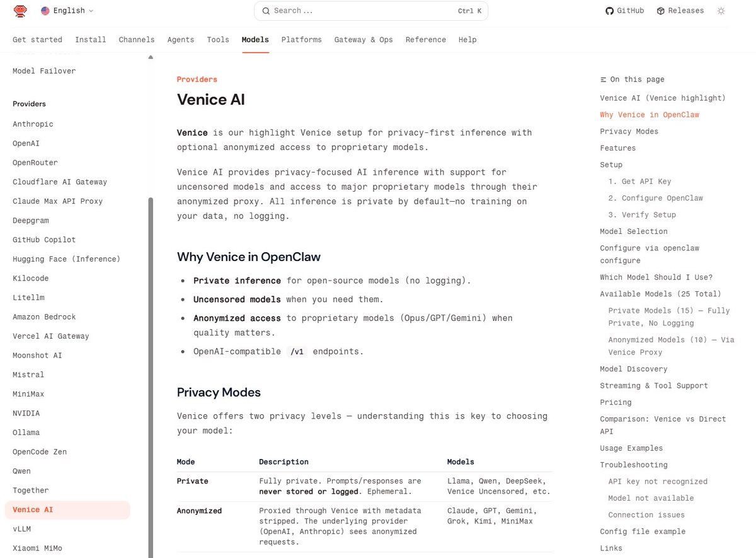
Task: Jump to Venice AI (Venice highlight) section
Action: (663, 98)
